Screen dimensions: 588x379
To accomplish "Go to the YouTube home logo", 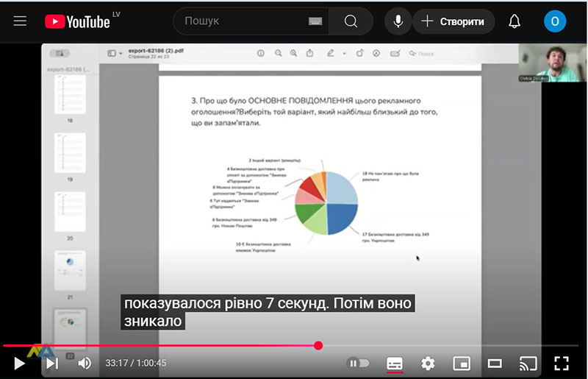I will 77,21.
